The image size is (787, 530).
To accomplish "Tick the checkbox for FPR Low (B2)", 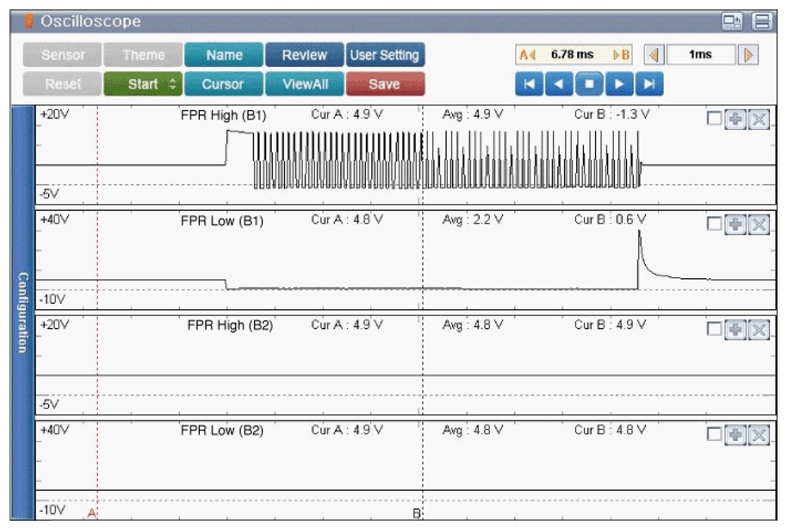I will (x=714, y=434).
